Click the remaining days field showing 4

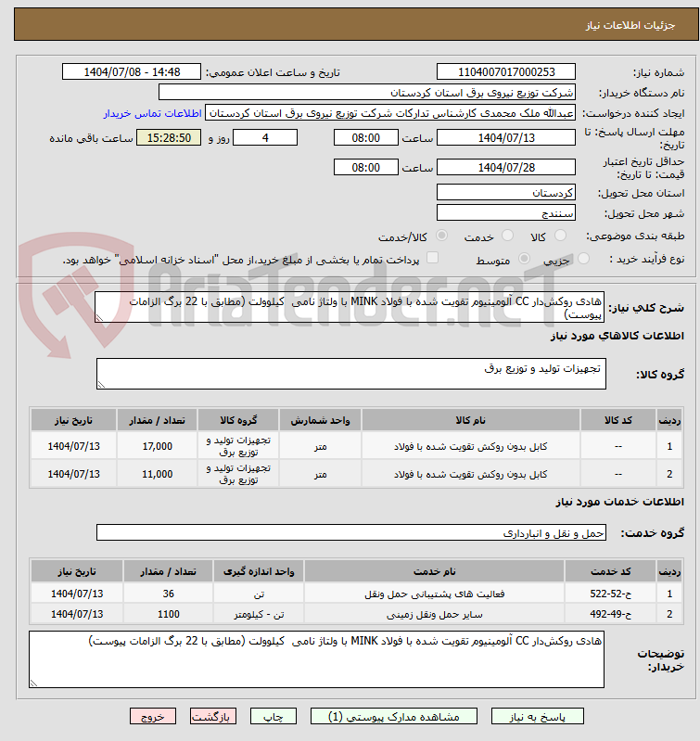[265, 137]
